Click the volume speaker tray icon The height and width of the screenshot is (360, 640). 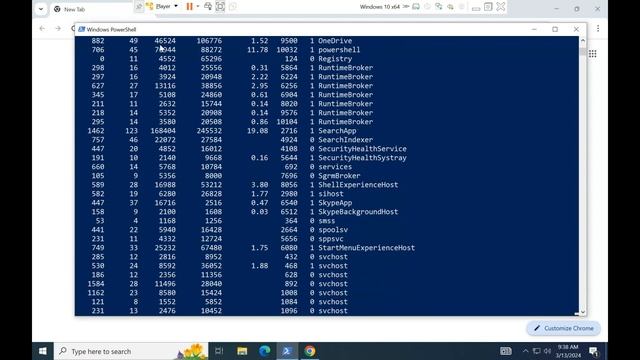[x=547, y=351]
